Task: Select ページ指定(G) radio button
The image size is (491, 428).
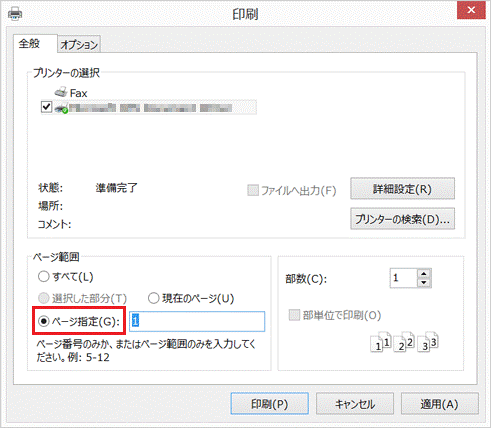Action: tap(44, 321)
